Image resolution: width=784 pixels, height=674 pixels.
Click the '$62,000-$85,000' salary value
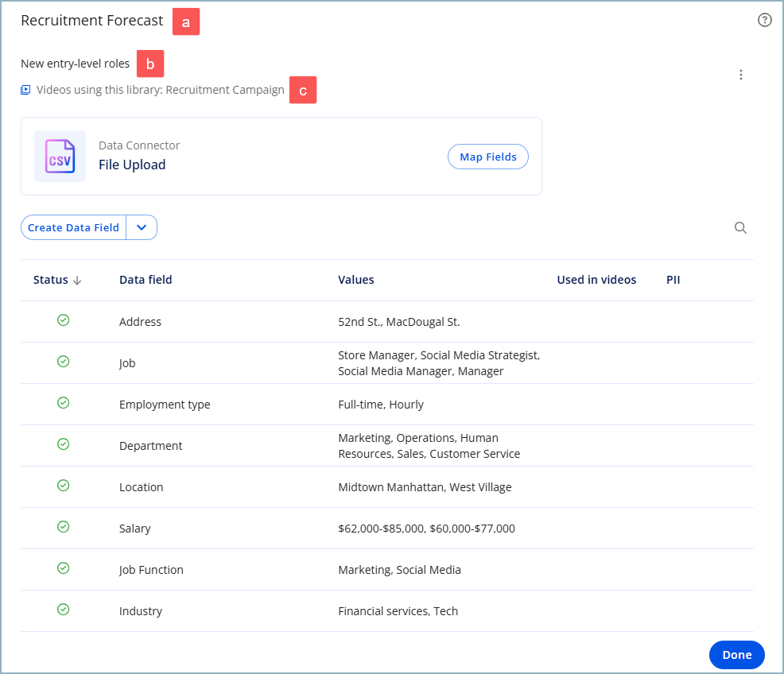[382, 529]
